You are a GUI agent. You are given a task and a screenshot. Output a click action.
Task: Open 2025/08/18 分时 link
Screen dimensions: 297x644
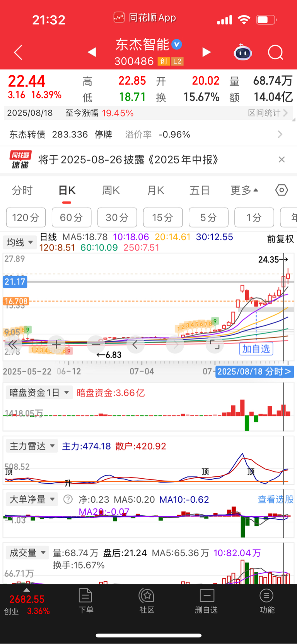pos(254,372)
